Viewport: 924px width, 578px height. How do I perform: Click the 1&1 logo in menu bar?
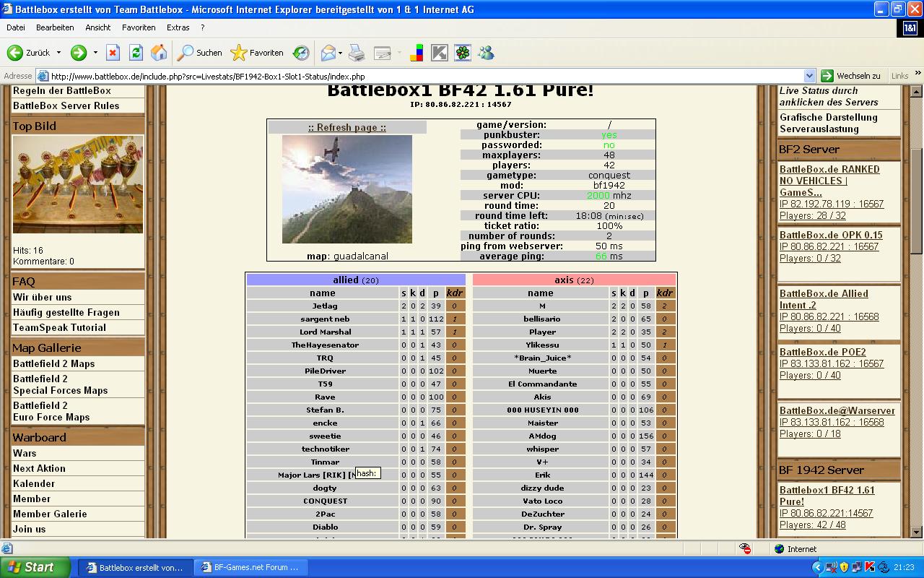point(910,27)
